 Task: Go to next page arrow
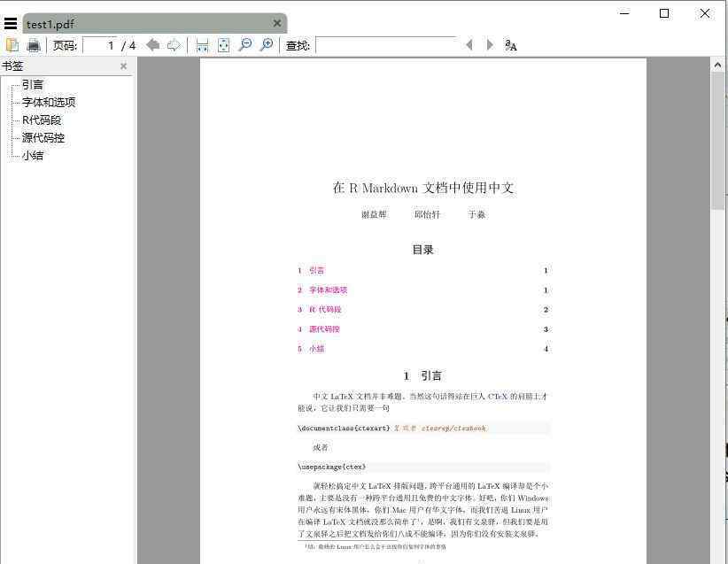[x=174, y=45]
